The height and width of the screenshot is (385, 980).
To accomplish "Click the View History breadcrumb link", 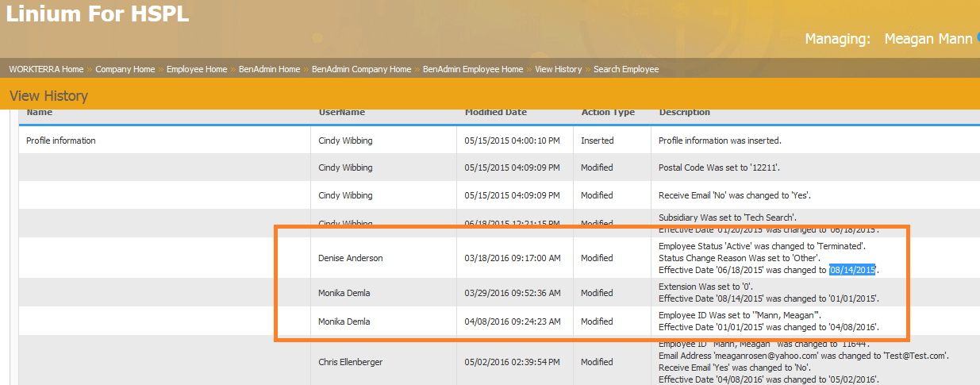I will [558, 69].
